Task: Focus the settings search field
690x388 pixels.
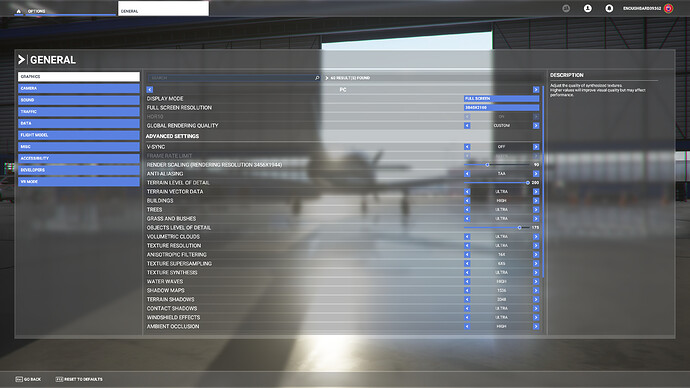Action: point(233,78)
